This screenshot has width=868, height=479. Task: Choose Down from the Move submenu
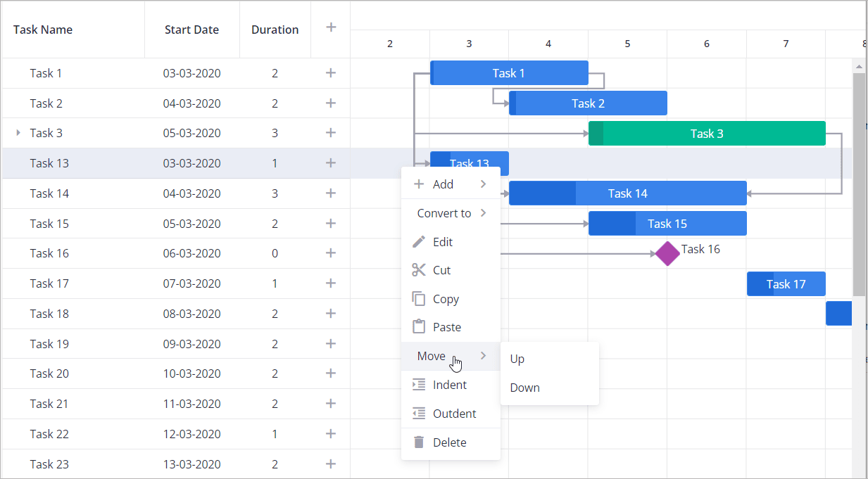(x=525, y=388)
